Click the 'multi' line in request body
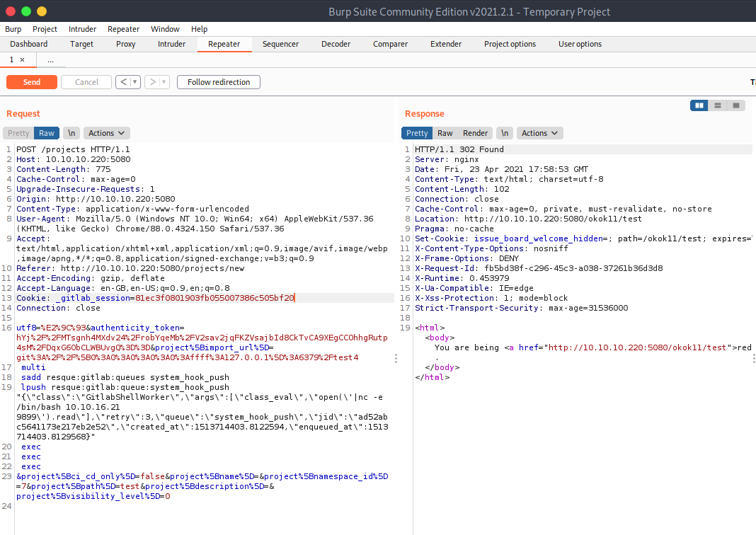Viewport: 756px width, 535px height. [x=33, y=367]
